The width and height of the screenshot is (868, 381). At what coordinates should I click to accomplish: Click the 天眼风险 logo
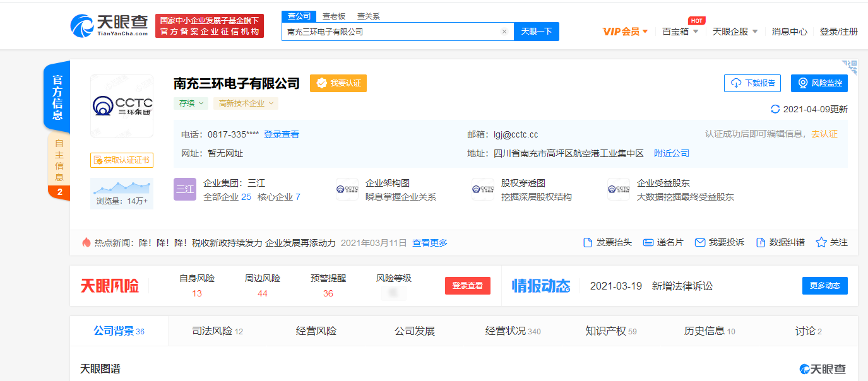pos(109,286)
